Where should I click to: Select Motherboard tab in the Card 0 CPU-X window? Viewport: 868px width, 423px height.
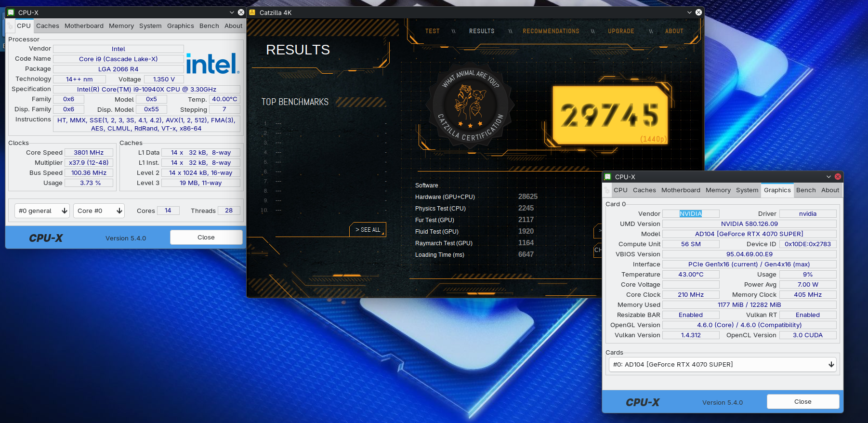point(681,190)
